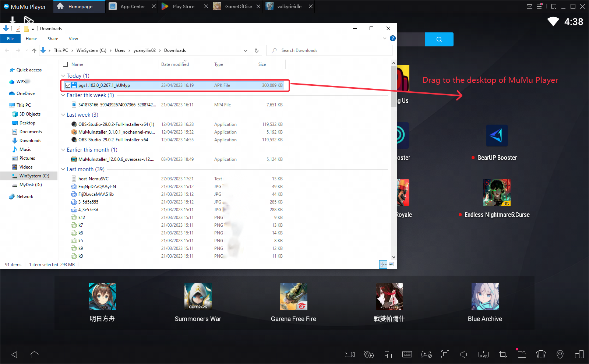Click the file list scroll down arrow
The height and width of the screenshot is (364, 589).
(x=394, y=257)
